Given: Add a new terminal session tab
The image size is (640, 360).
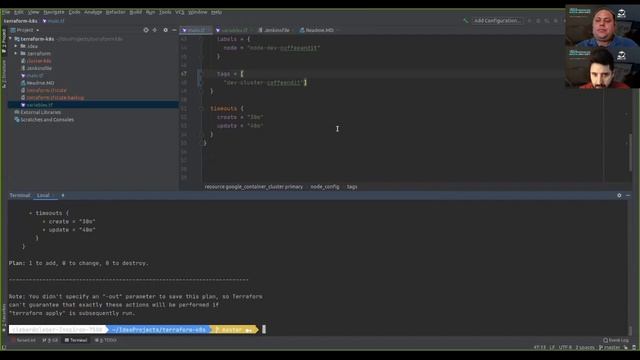Looking at the screenshot, I should tap(63, 196).
